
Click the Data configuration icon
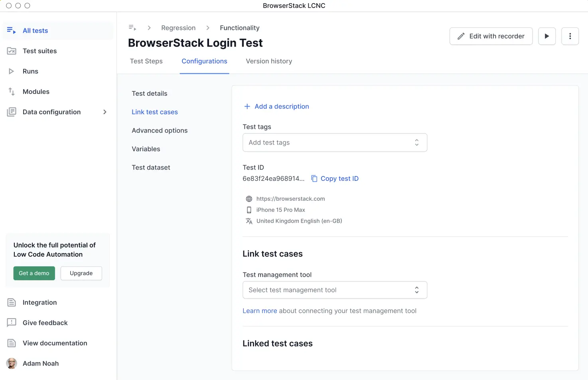12,112
